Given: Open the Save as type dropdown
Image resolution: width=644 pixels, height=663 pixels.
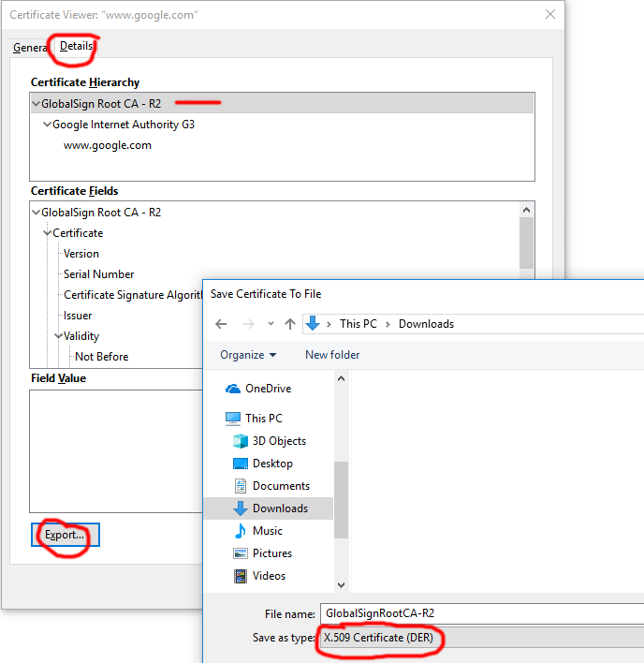Looking at the screenshot, I should coord(482,638).
